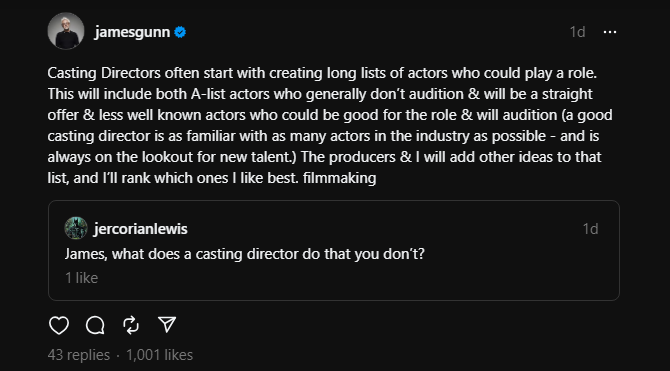Image resolution: width=670 pixels, height=371 pixels.
Task: Visit the jercorianlewis username link
Action: coord(141,229)
